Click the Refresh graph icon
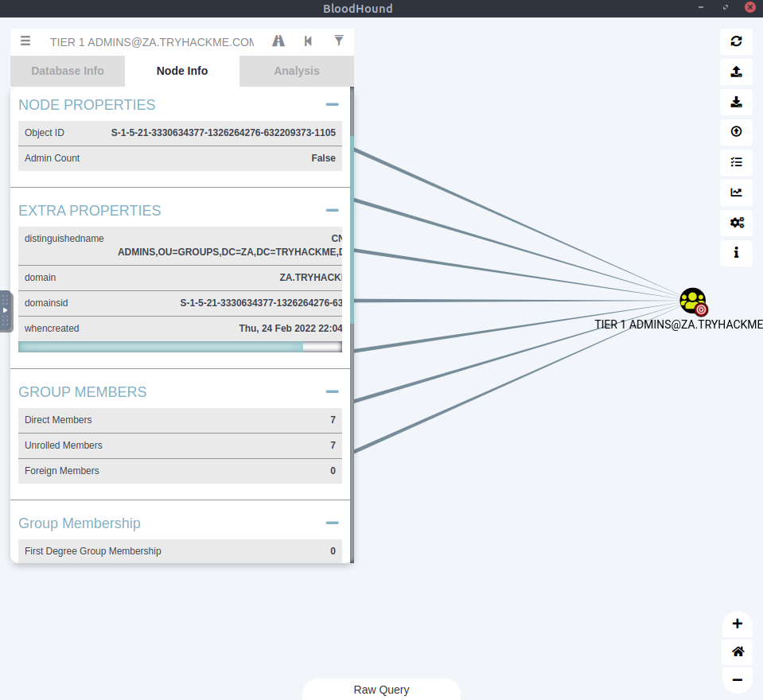This screenshot has width=763, height=700. tap(736, 41)
